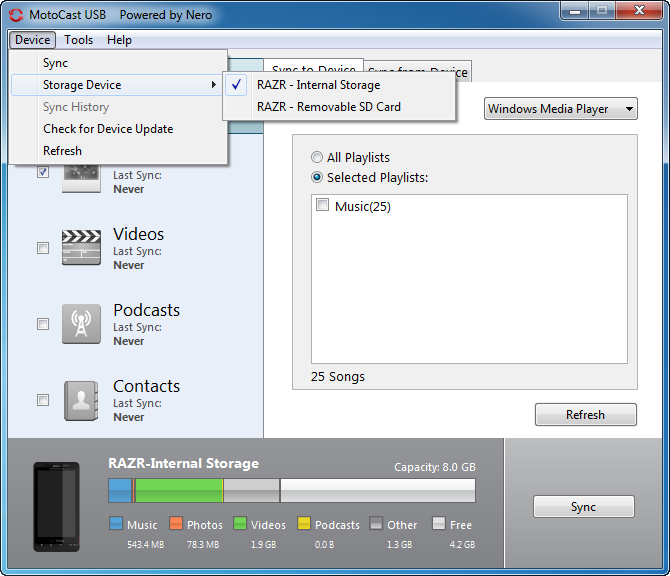The width and height of the screenshot is (670, 576).
Task: Click the green Videos legend icon
Action: pyautogui.click(x=240, y=524)
